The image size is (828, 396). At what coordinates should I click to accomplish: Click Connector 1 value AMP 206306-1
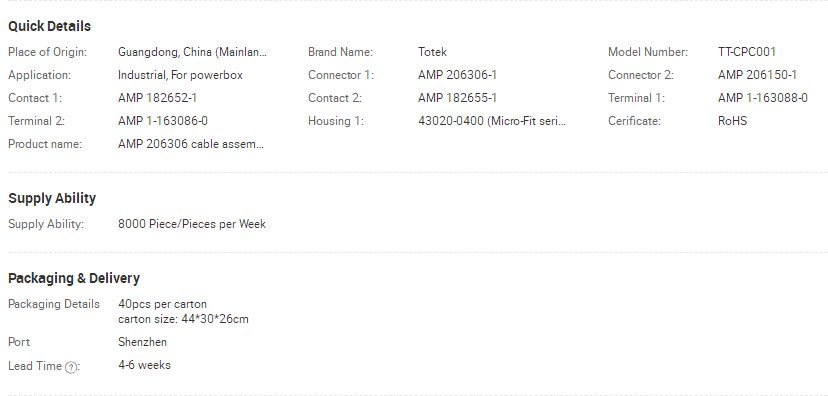[x=457, y=75]
